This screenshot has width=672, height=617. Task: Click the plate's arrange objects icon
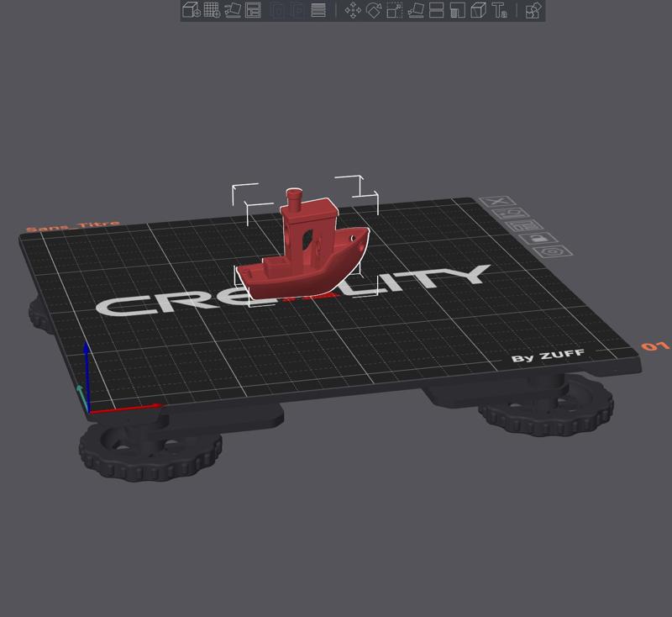pyautogui.click(x=524, y=225)
